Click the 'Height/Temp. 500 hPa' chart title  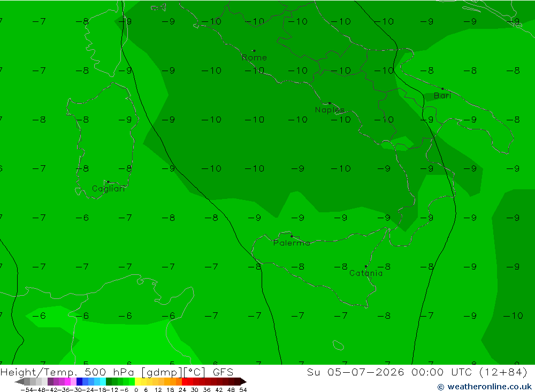pos(67,372)
